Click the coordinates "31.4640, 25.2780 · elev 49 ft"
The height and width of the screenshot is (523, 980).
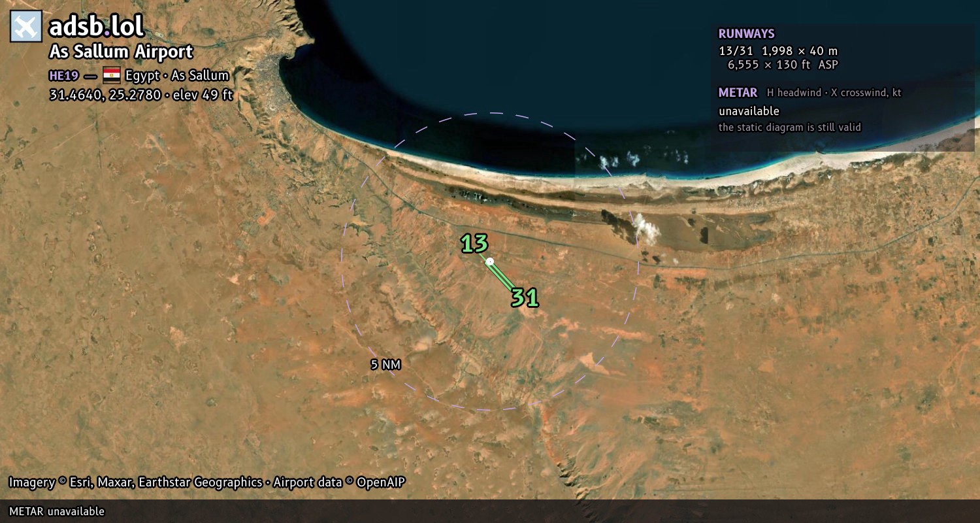[x=141, y=95]
